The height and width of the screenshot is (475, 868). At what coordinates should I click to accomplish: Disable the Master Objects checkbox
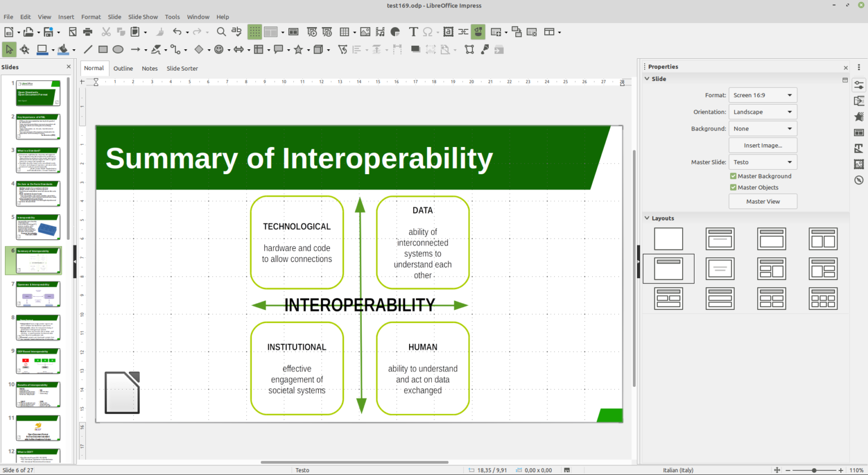[x=732, y=187]
